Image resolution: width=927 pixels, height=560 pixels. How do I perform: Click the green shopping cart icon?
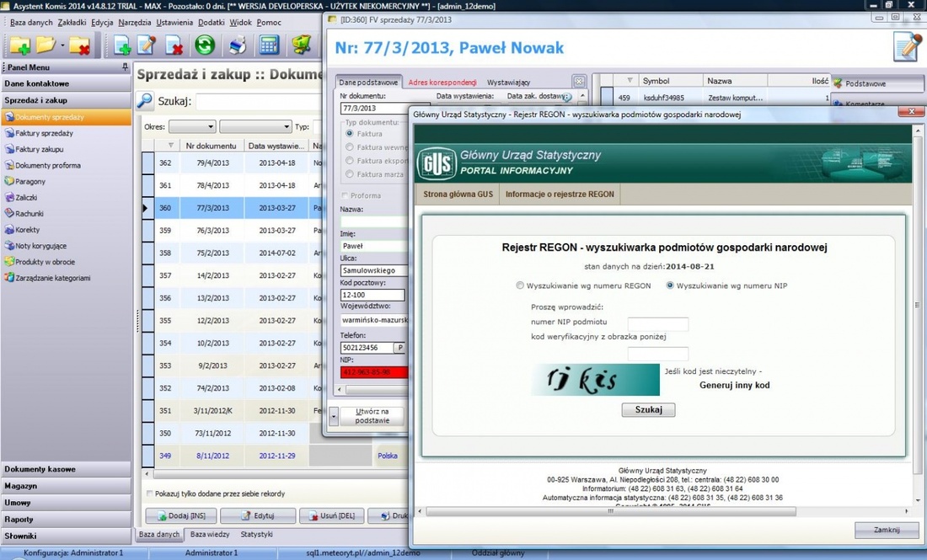tap(302, 45)
